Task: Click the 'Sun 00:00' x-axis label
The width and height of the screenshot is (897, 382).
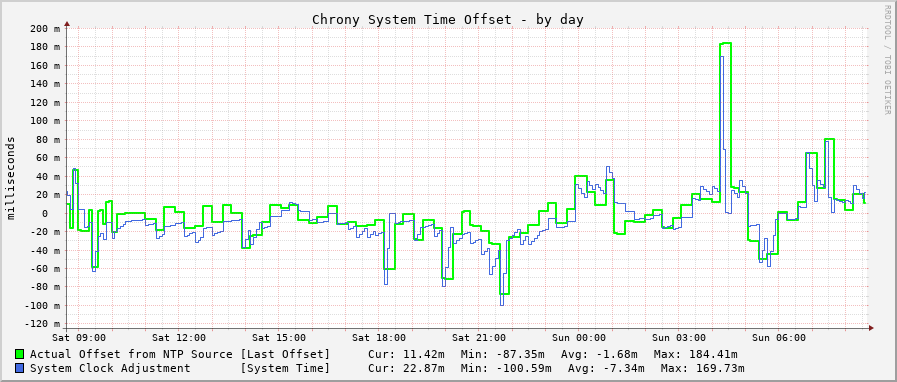Action: tap(580, 338)
